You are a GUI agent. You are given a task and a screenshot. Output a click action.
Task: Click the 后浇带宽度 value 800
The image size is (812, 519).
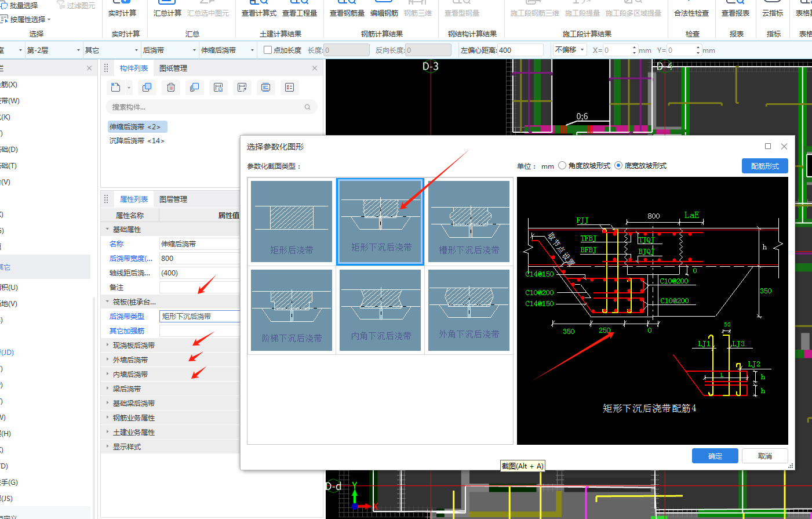(199, 259)
